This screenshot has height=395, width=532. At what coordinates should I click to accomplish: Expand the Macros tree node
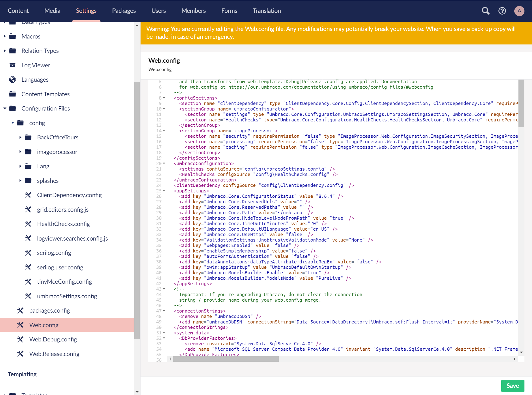point(5,36)
